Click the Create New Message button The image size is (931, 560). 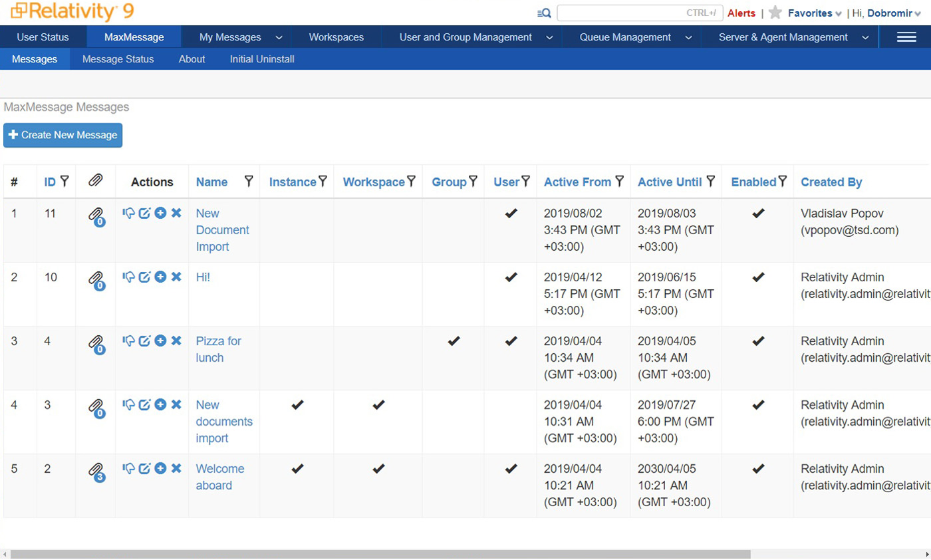pyautogui.click(x=63, y=135)
